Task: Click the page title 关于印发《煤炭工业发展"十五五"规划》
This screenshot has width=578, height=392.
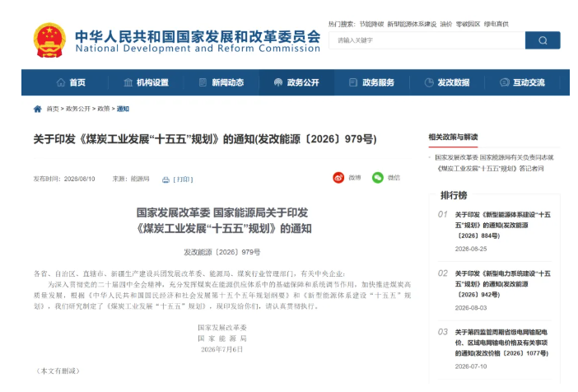Action: point(205,139)
